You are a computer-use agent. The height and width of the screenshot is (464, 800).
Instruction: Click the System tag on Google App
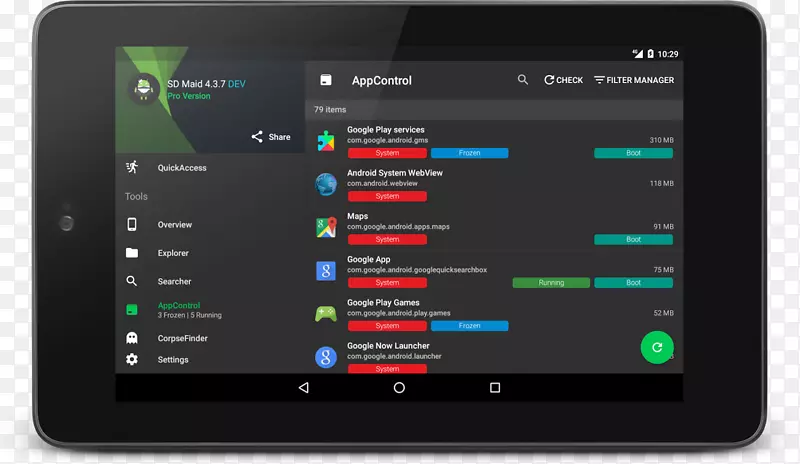(x=387, y=282)
